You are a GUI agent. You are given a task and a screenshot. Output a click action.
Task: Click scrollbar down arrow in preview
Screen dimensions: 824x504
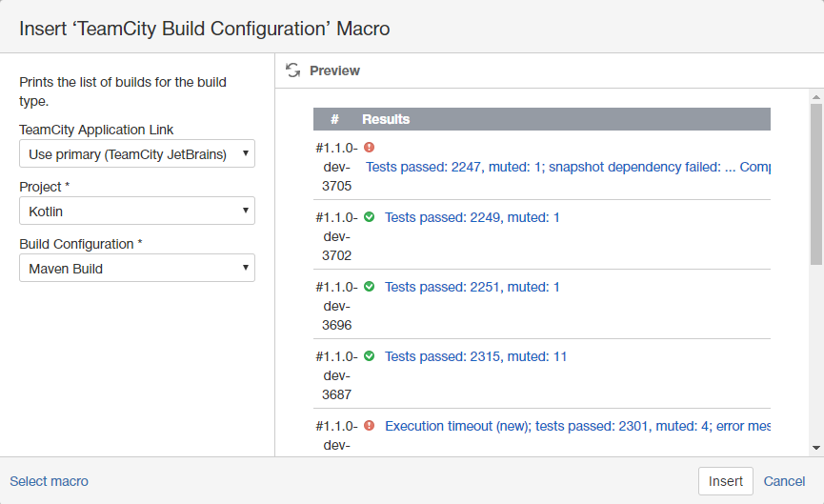pyautogui.click(x=816, y=447)
